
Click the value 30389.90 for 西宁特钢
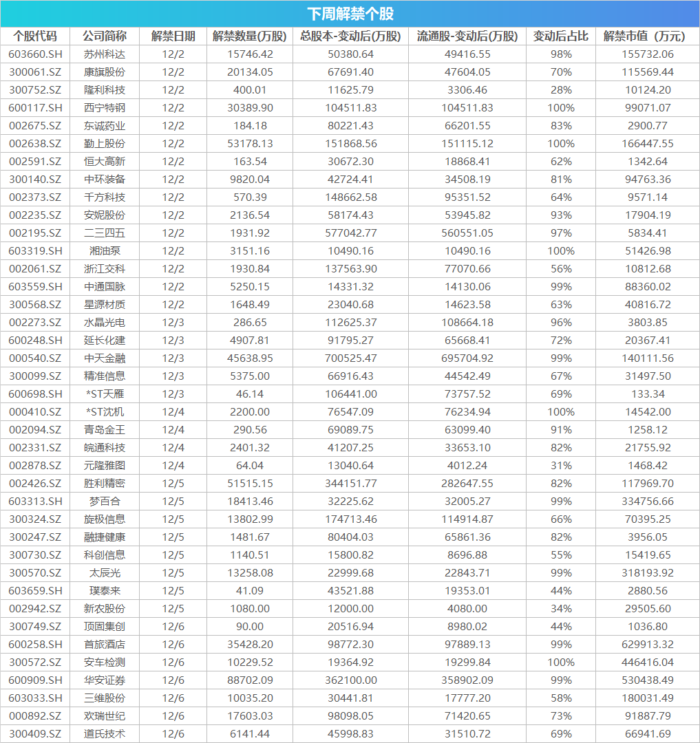(x=250, y=108)
